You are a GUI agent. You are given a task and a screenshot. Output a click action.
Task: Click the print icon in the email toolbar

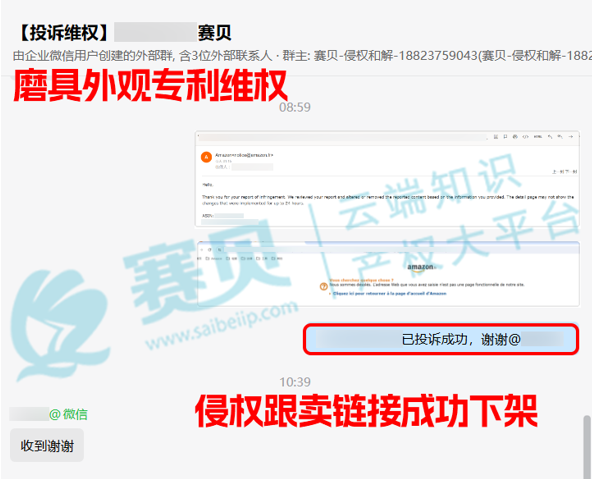[x=515, y=137]
